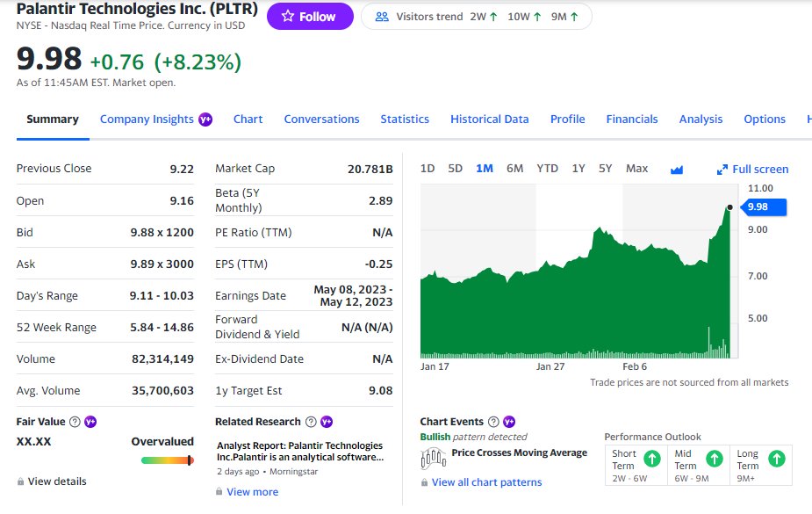Click the Short Term green arrow indicator
Screen dimensions: 812x514
[x=652, y=459]
